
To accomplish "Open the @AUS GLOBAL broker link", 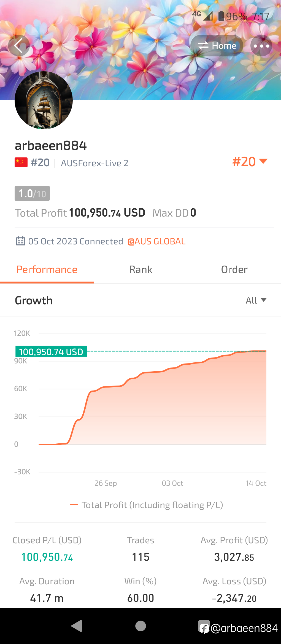I will (x=156, y=241).
